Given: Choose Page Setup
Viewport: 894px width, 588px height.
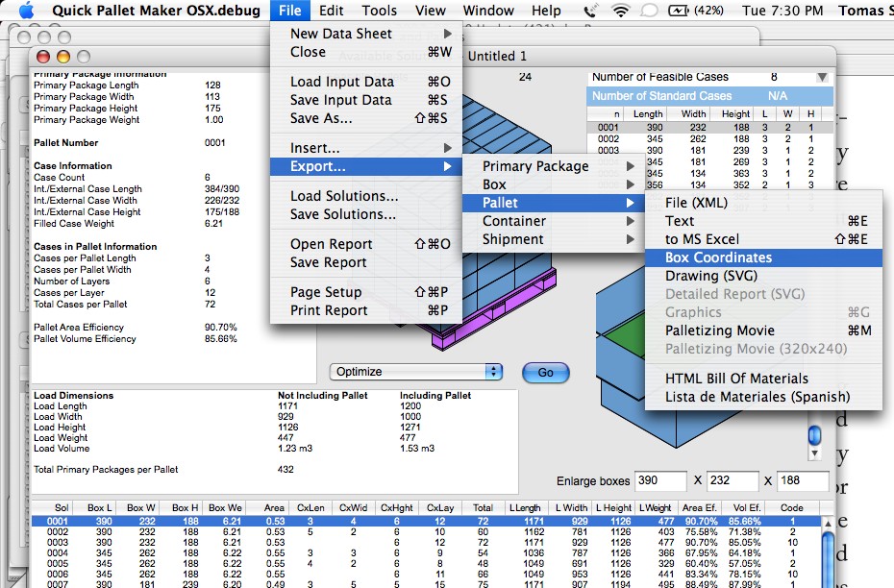Looking at the screenshot, I should tap(365, 292).
